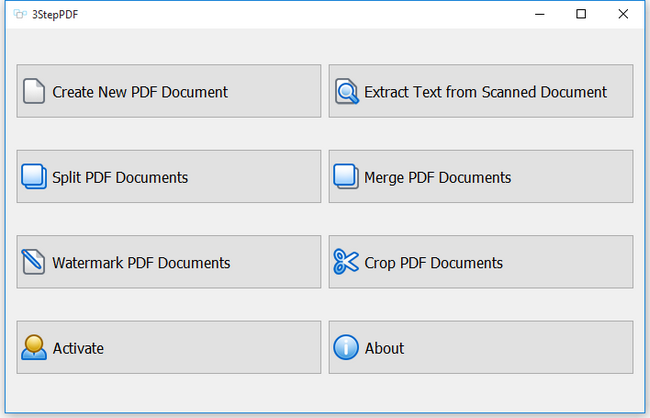
Task: Click the user avatar Activate icon
Action: point(34,348)
